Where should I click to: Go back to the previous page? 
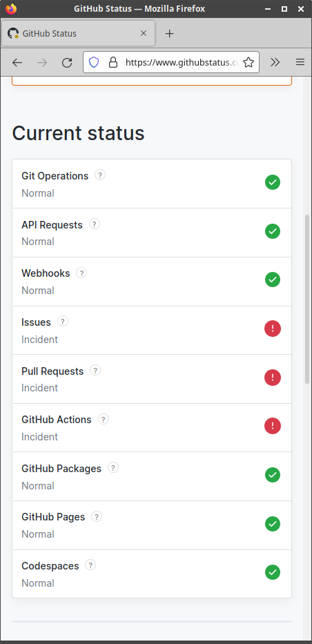pos(17,62)
